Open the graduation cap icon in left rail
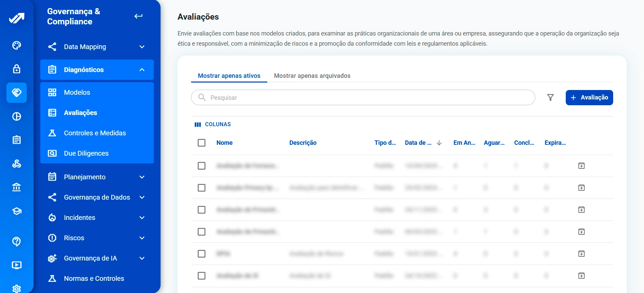This screenshot has height=293, width=644. tap(17, 211)
